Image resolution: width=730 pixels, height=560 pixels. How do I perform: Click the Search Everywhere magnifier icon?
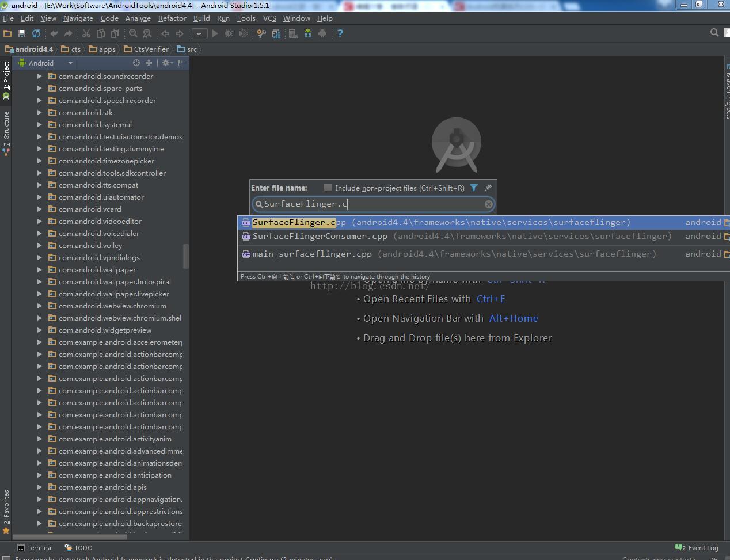[714, 33]
